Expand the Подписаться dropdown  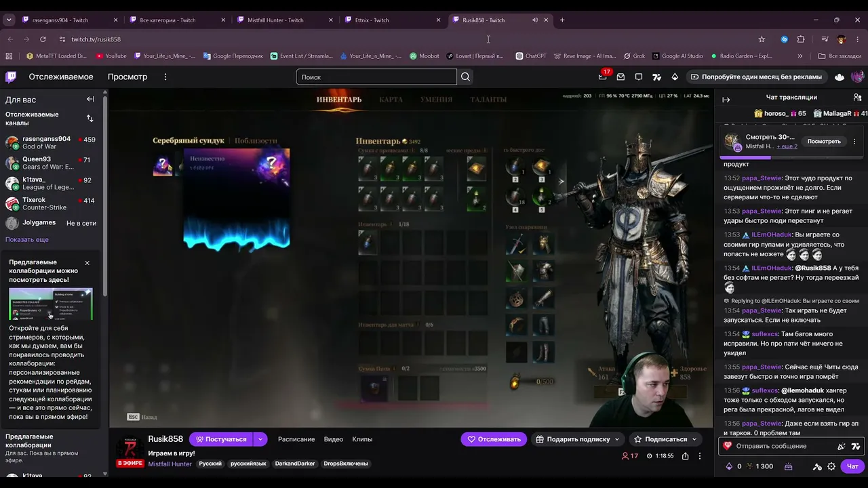[x=694, y=439]
